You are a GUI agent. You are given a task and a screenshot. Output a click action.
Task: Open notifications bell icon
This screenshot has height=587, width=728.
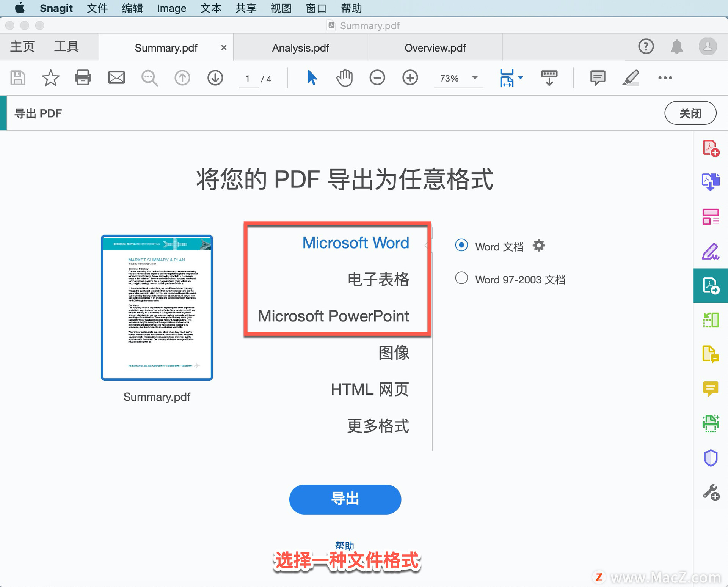[x=677, y=47]
